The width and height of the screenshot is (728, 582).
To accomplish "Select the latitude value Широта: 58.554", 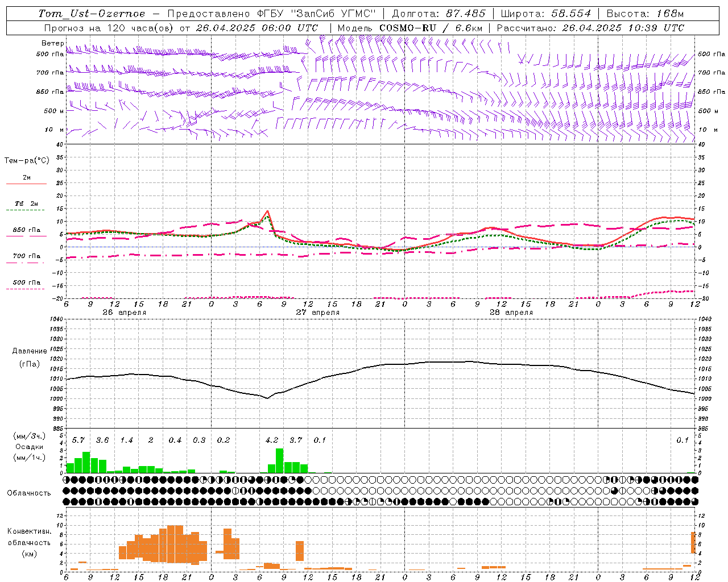I will pyautogui.click(x=546, y=14).
